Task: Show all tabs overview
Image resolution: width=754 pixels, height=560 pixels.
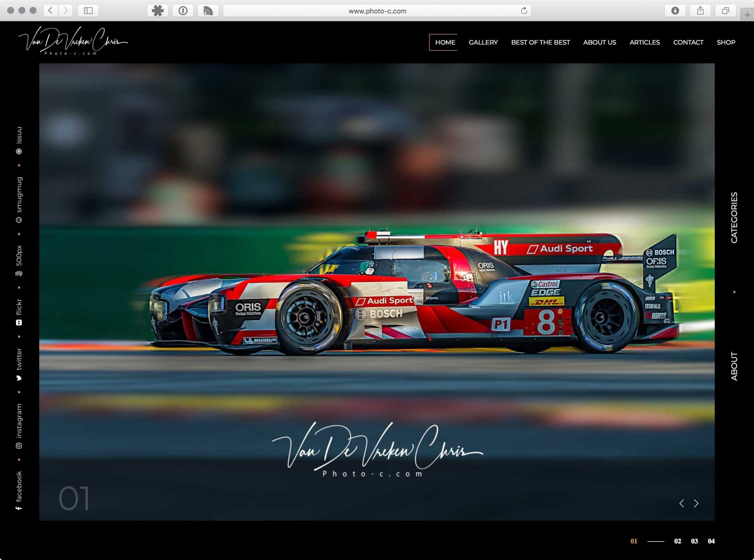Action: (726, 10)
